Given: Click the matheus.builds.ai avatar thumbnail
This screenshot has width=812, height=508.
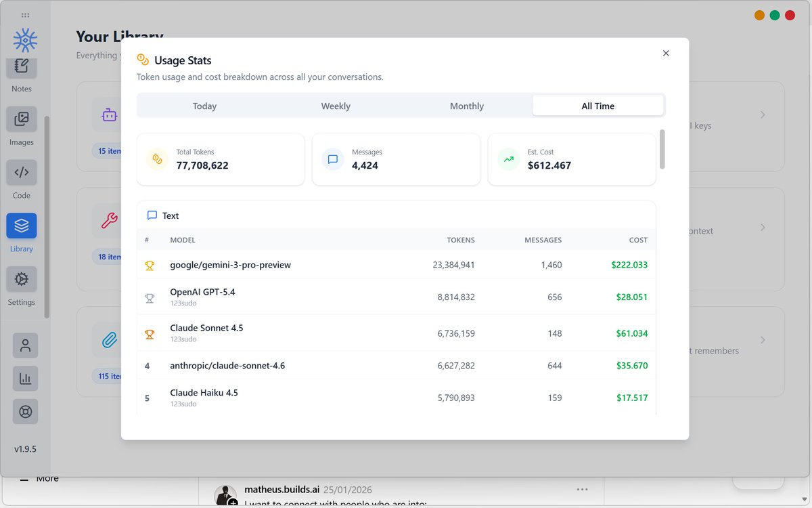Looking at the screenshot, I should 225,495.
